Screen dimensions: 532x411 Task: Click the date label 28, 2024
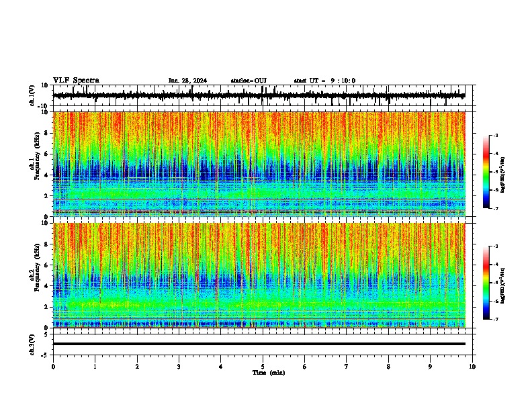point(193,81)
